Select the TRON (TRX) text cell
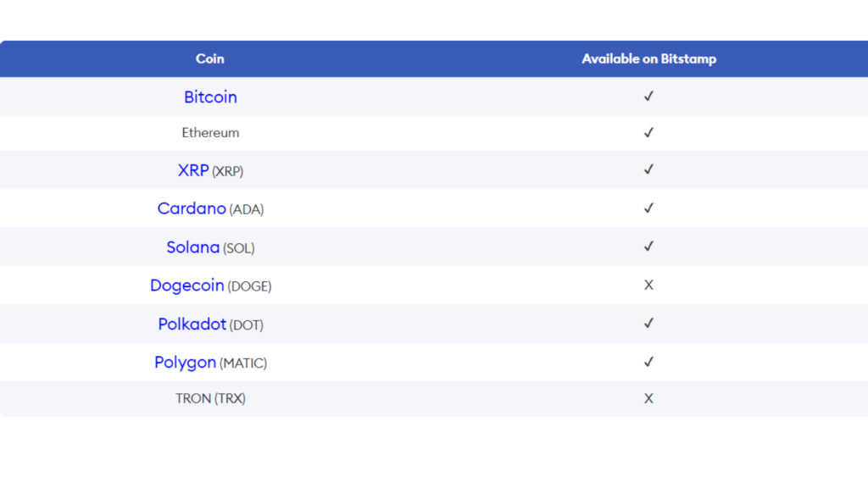868x488 pixels. [210, 398]
